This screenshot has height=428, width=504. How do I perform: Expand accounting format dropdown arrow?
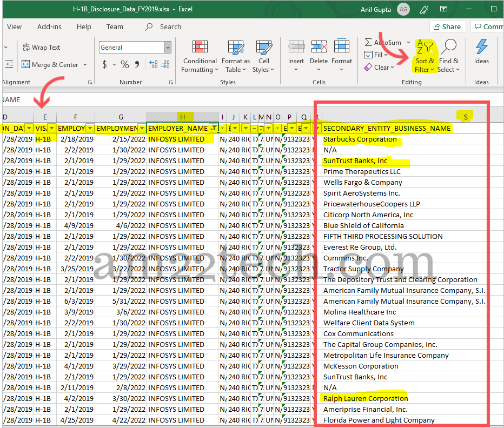114,65
